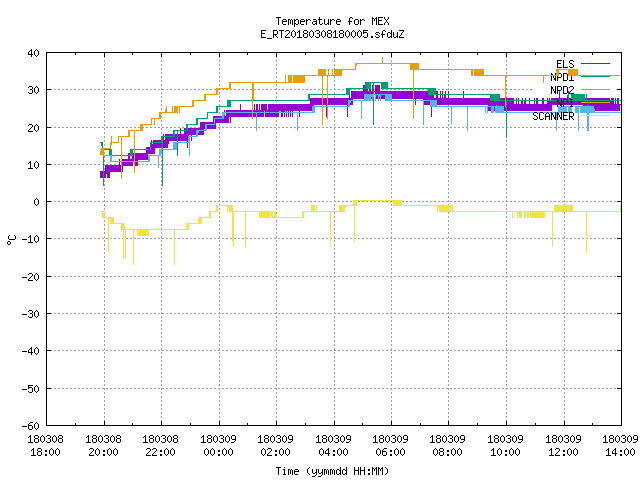Click the y-axis label 10
640x480 pixels.
(x=33, y=165)
